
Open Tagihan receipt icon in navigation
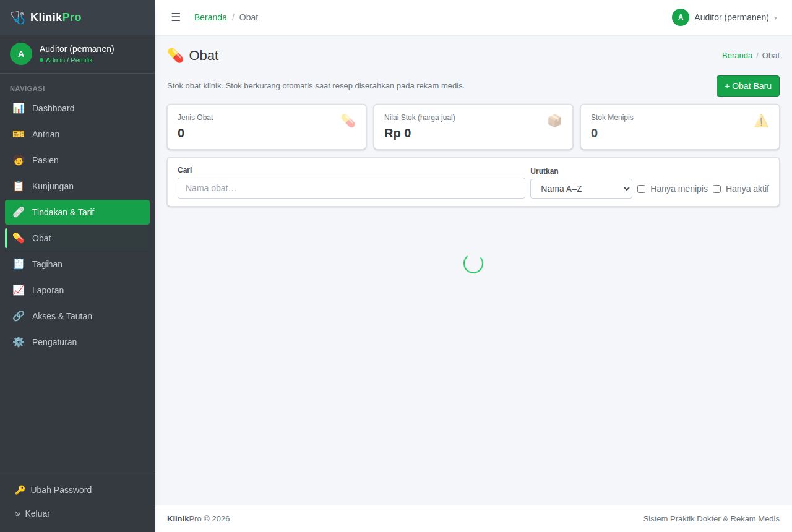(x=19, y=264)
